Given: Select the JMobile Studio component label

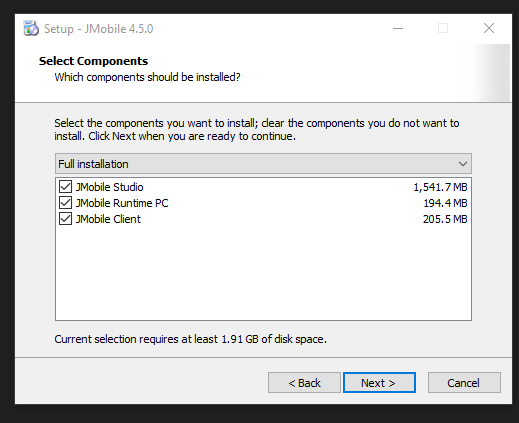Looking at the screenshot, I should click(109, 187).
